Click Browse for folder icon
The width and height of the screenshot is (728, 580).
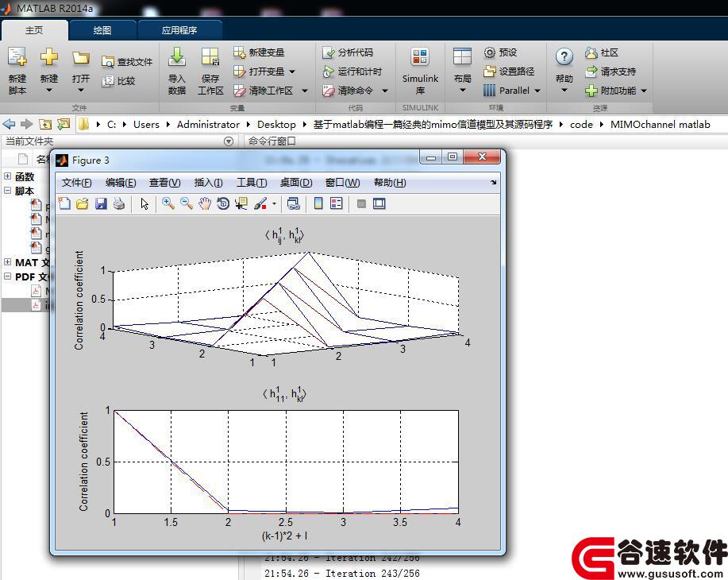point(64,124)
